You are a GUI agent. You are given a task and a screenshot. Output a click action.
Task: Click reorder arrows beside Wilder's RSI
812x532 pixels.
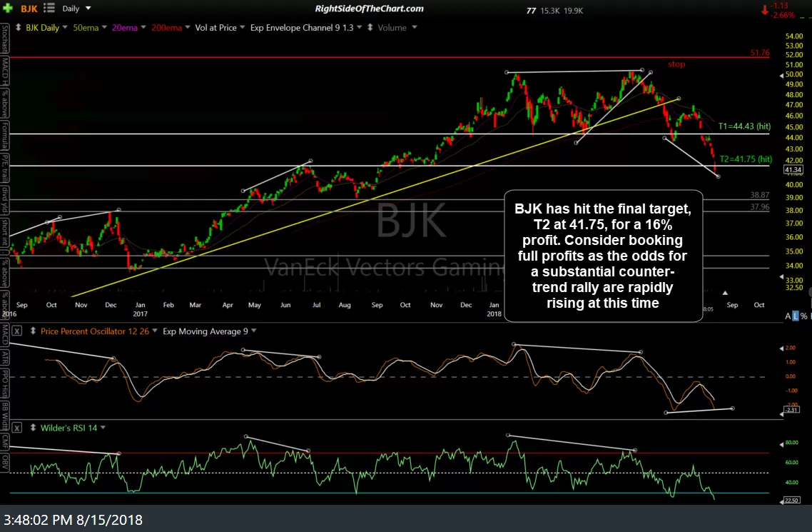pyautogui.click(x=33, y=428)
